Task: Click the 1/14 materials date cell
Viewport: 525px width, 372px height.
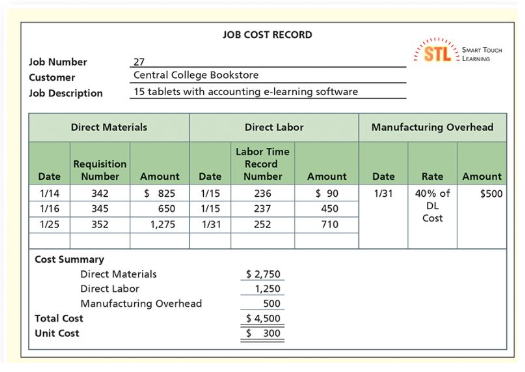Action: 50,194
